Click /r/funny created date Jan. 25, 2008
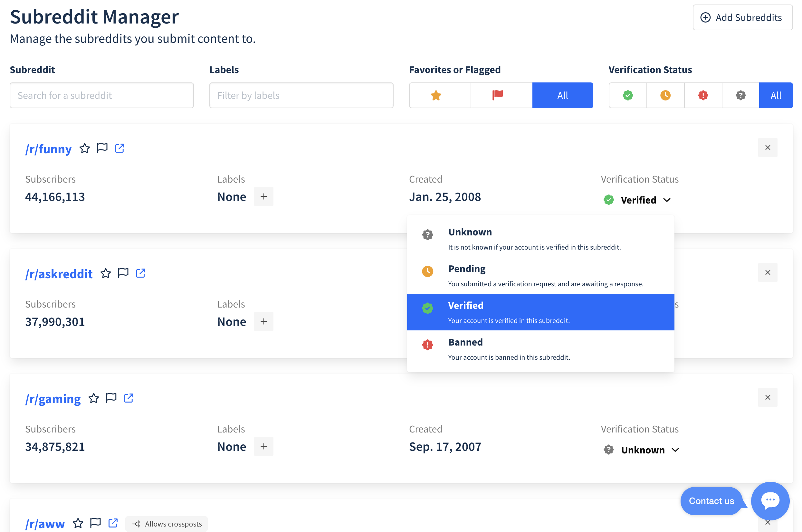802x532 pixels. [x=445, y=197]
